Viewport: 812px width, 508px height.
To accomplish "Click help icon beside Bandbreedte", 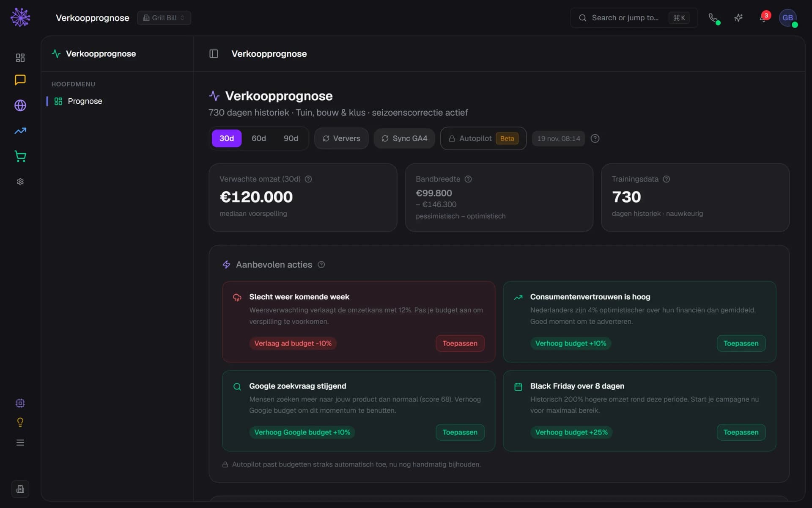I will [468, 179].
